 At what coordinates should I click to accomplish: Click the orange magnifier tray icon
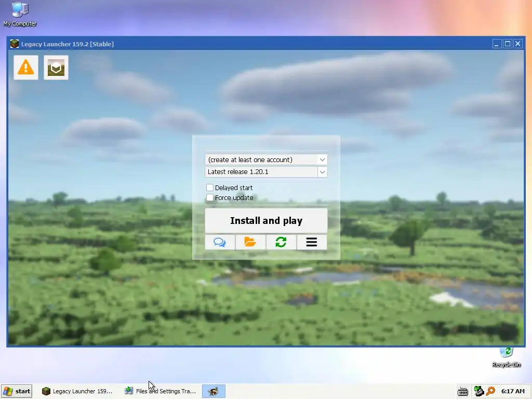(490, 391)
